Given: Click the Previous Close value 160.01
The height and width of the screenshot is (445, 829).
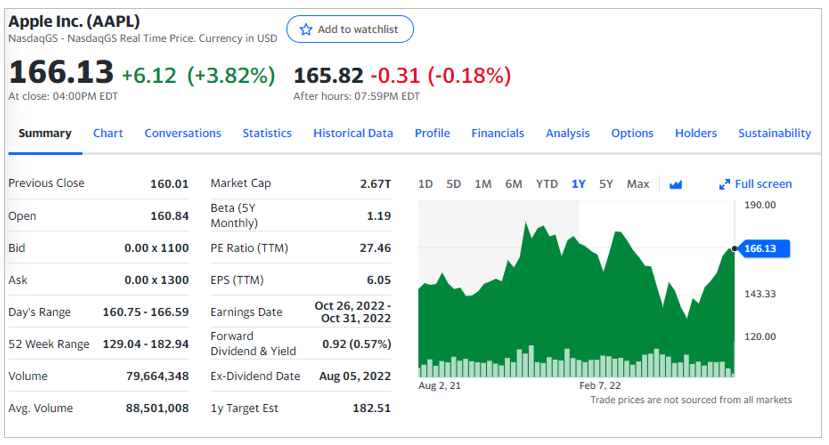Looking at the screenshot, I should pyautogui.click(x=169, y=184).
